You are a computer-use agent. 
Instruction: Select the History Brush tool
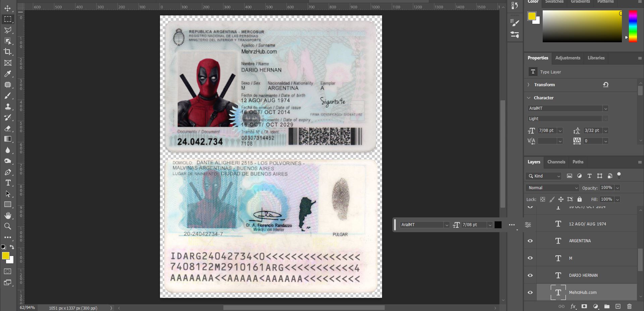pos(8,117)
